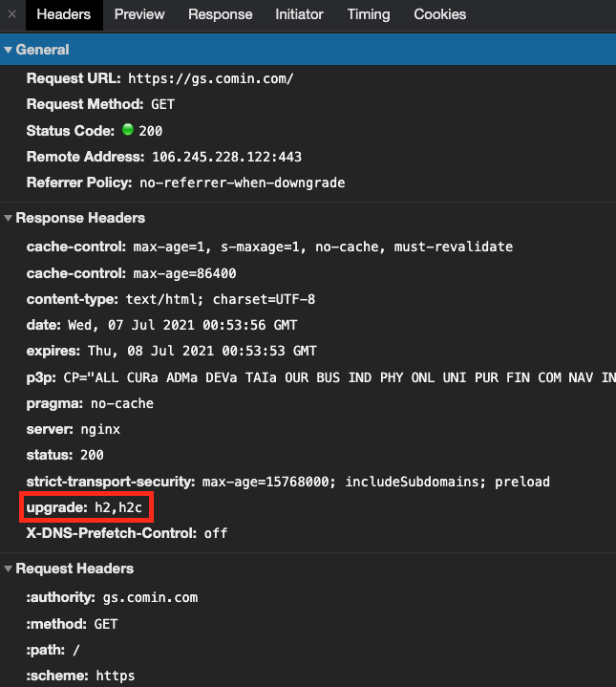Image resolution: width=616 pixels, height=687 pixels.
Task: Switch to the Preview tab
Action: (139, 14)
